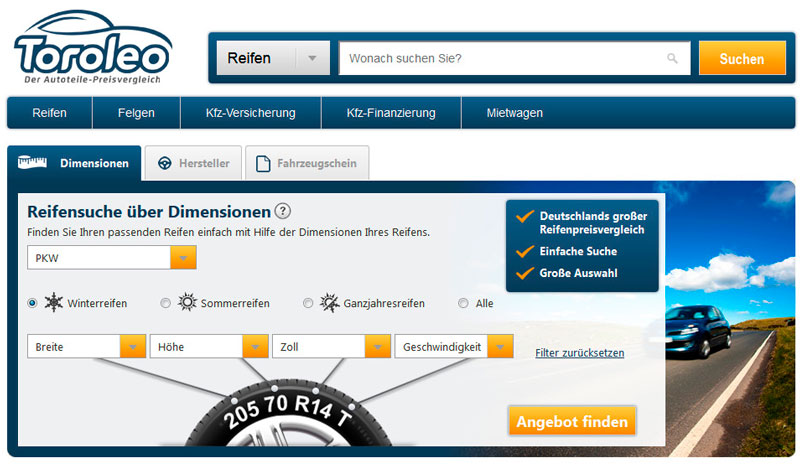
Task: Click the help question mark icon
Action: tap(283, 211)
